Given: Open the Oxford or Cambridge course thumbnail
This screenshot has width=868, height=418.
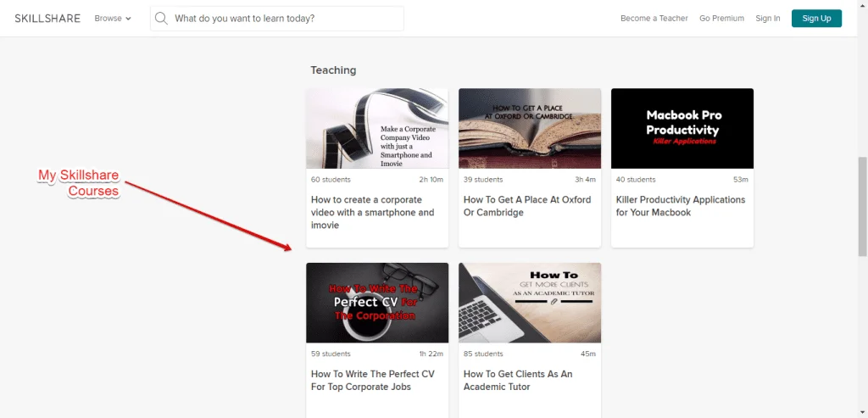Looking at the screenshot, I should 530,128.
